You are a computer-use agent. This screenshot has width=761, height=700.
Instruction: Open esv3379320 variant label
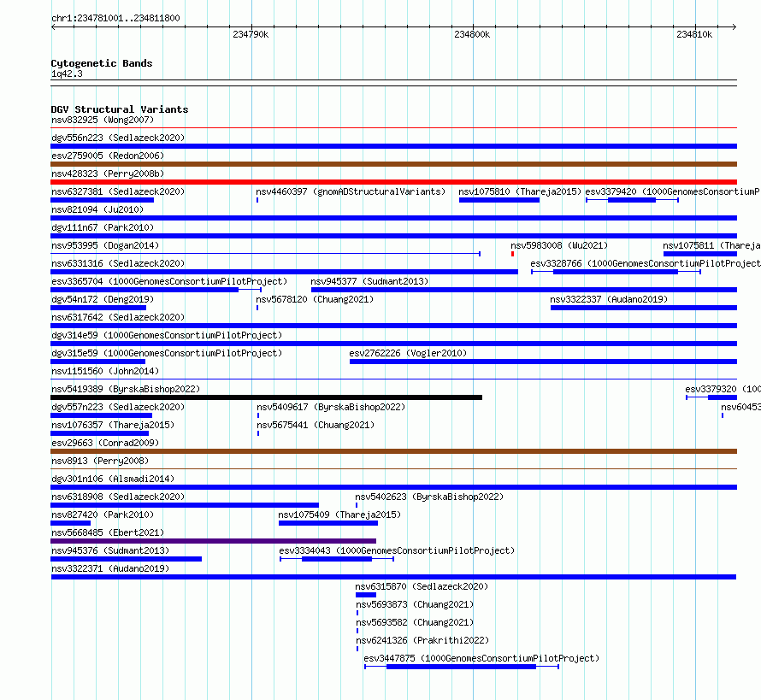click(x=723, y=389)
